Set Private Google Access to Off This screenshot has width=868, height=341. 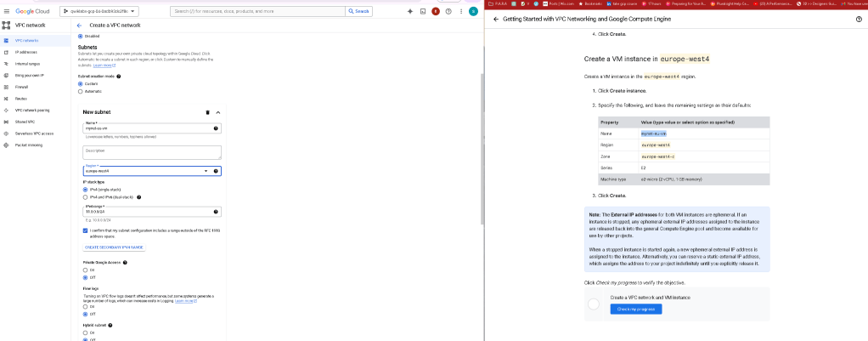tap(85, 277)
